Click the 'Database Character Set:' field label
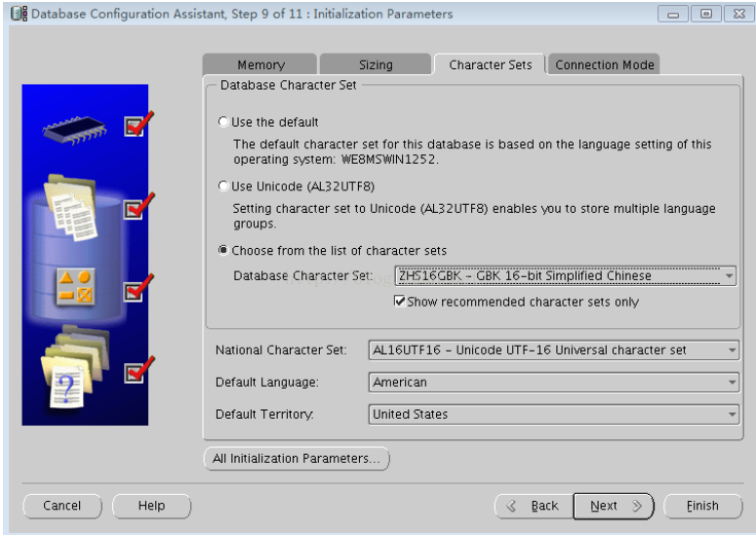 click(302, 276)
